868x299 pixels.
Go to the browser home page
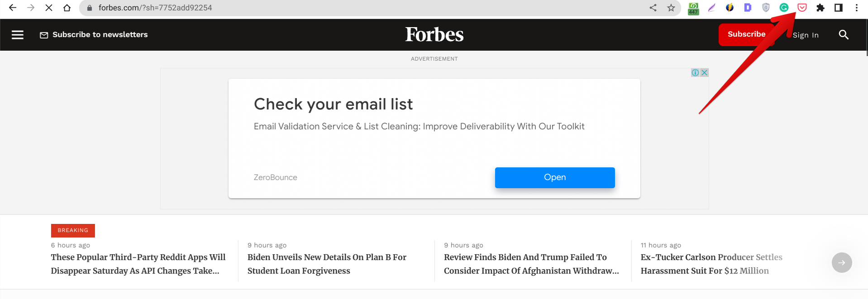pyautogui.click(x=67, y=8)
